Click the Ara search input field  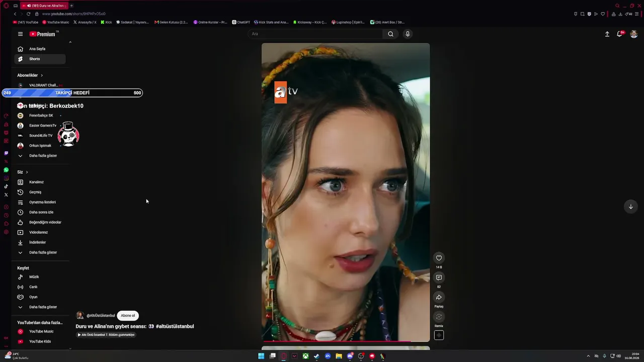[x=315, y=34]
